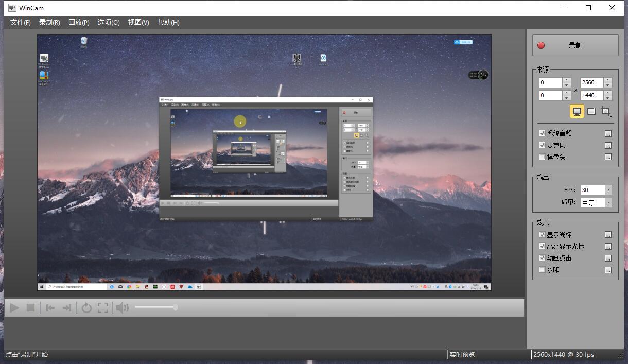
Task: Click the fullscreen preview icon
Action: tap(103, 307)
